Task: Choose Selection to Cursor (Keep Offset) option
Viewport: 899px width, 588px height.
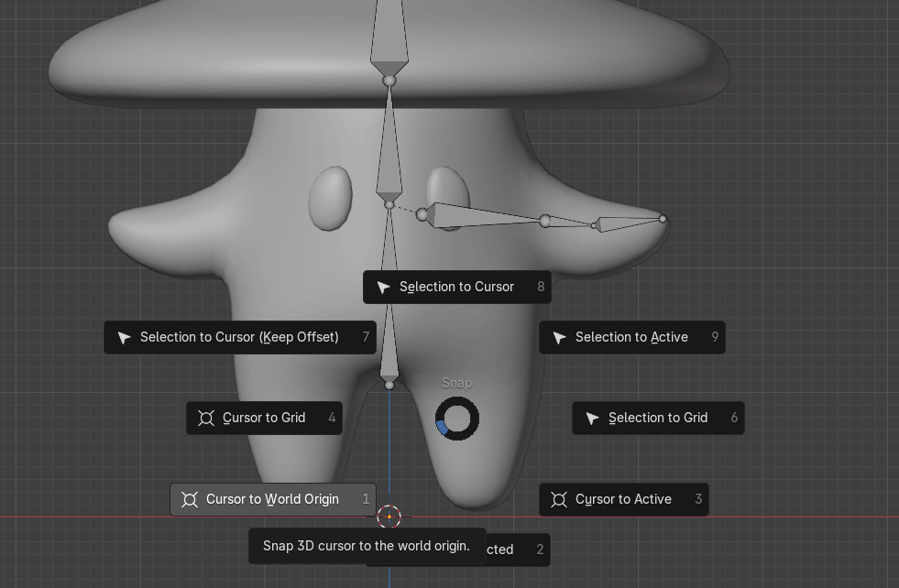Action: (x=239, y=337)
